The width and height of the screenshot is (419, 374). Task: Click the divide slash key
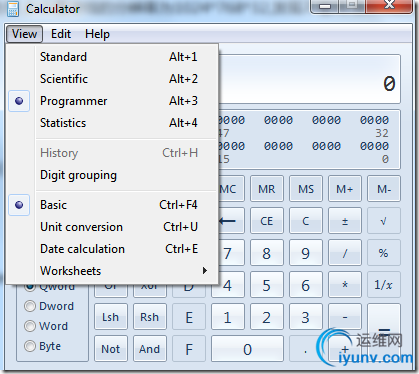click(345, 253)
